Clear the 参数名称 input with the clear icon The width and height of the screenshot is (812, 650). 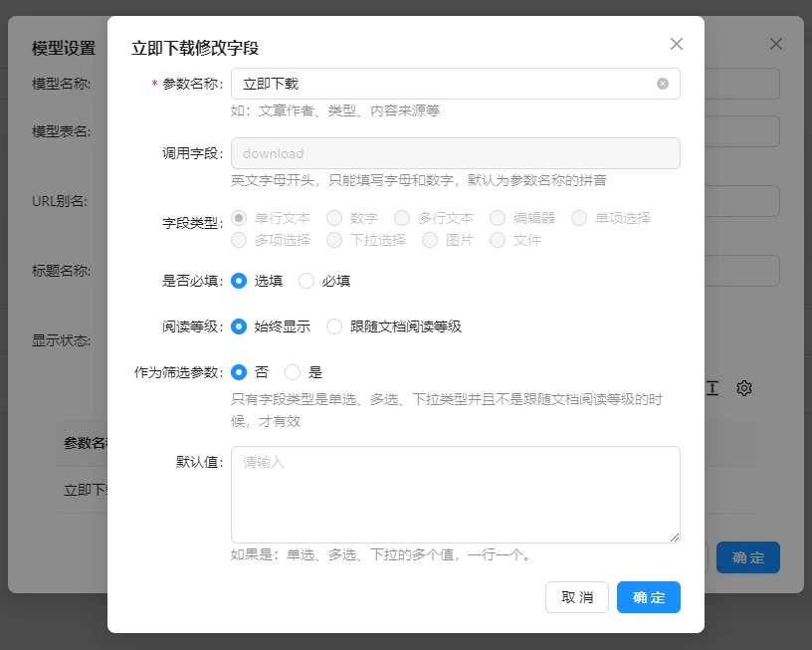pyautogui.click(x=663, y=84)
